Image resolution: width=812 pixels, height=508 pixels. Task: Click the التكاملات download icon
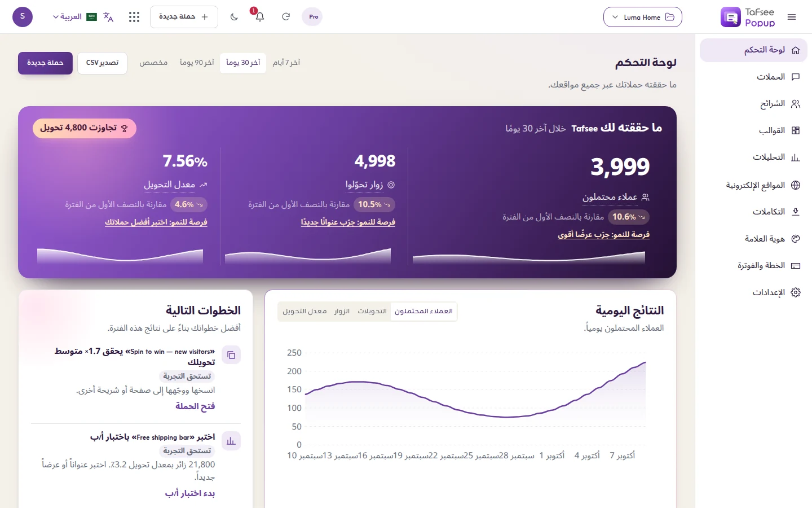[x=796, y=212]
